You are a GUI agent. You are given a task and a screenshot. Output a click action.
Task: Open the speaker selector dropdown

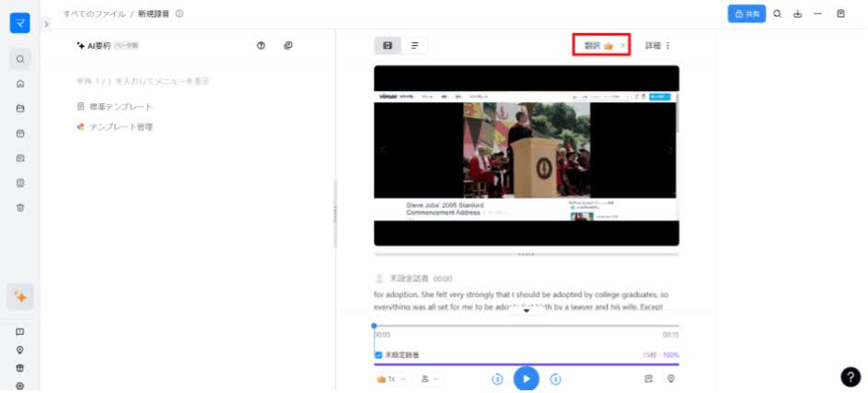pyautogui.click(x=430, y=379)
